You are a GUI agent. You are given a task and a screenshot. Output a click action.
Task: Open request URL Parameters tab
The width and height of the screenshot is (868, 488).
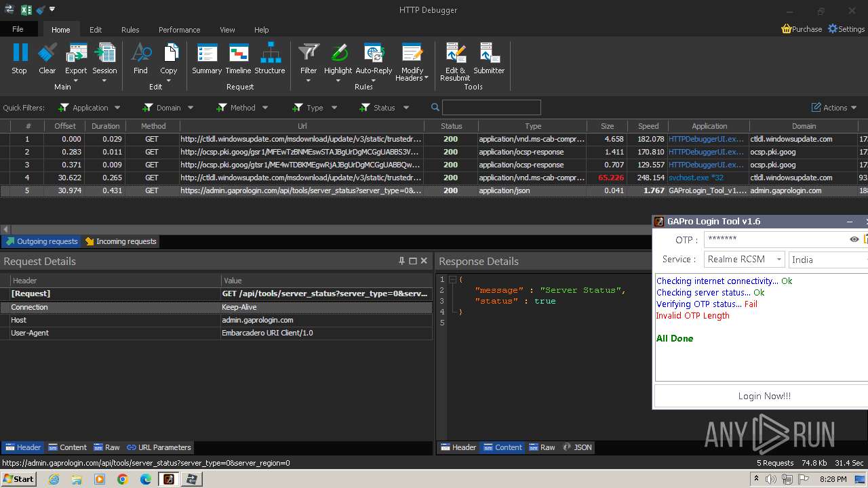click(159, 447)
